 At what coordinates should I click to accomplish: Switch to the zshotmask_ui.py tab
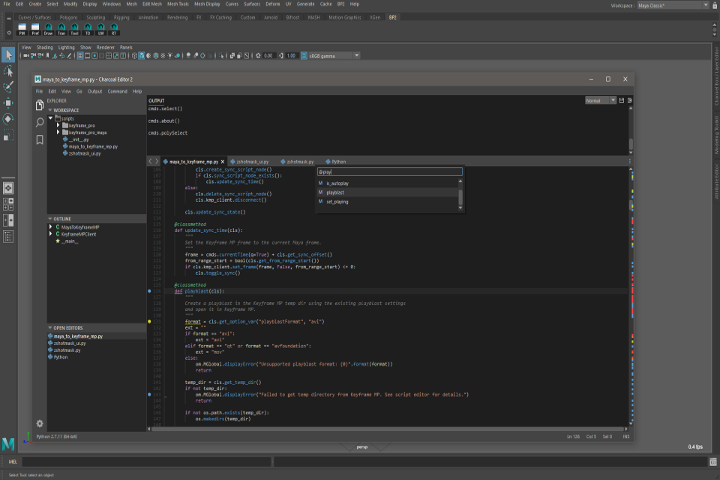click(250, 161)
